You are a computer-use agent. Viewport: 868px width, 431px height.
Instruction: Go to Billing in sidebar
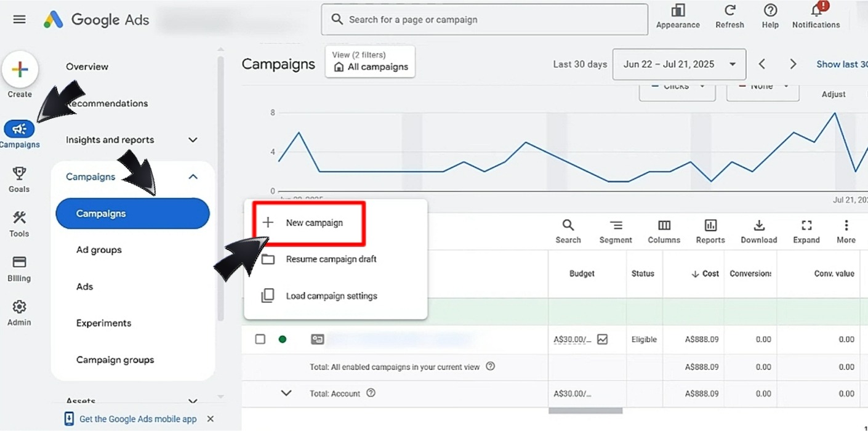[19, 262]
